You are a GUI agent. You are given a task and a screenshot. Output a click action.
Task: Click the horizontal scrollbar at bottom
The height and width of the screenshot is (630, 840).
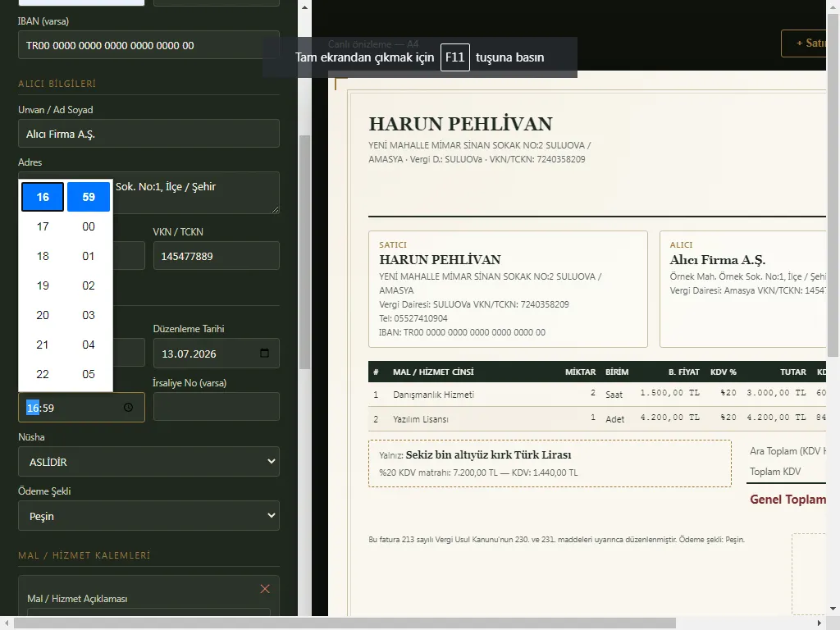click(x=345, y=623)
